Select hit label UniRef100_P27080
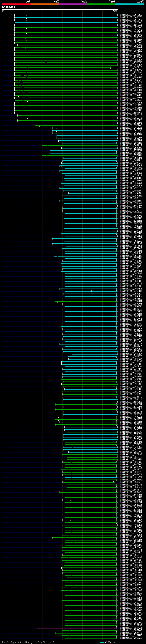The width and height of the screenshot is (146, 644). (x=131, y=211)
